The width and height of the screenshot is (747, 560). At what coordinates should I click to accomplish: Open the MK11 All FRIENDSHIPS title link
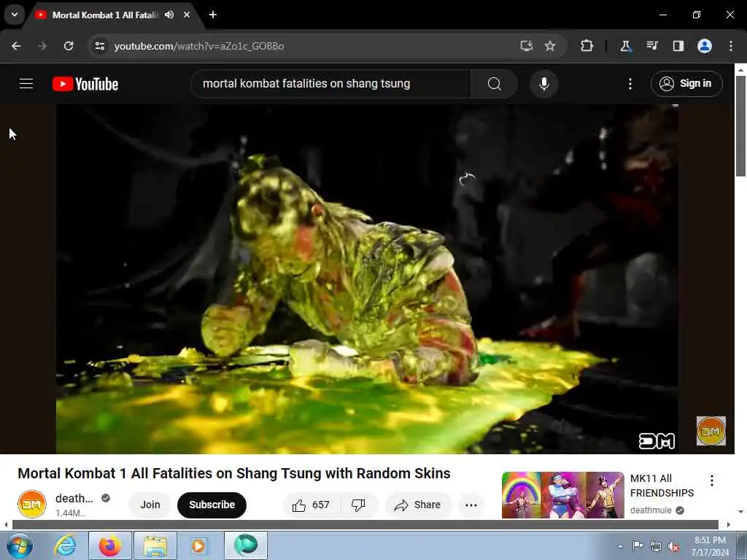(x=662, y=486)
